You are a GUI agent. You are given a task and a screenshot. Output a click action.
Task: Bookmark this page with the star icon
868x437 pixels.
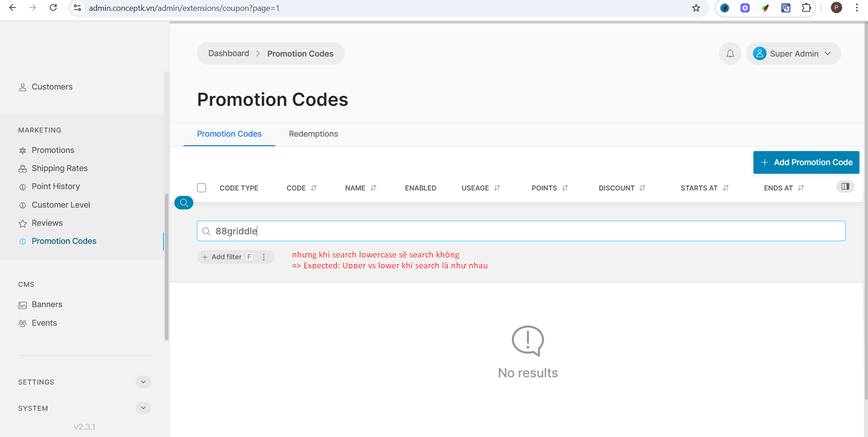pos(696,8)
